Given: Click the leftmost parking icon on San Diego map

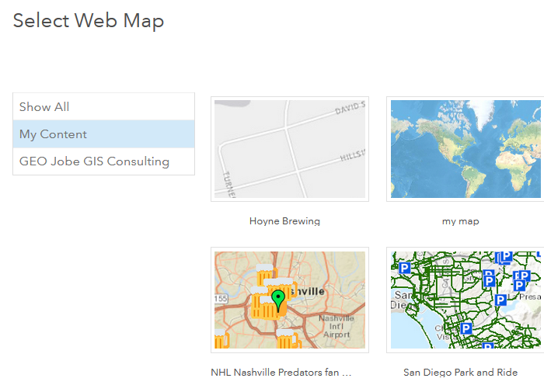Looking at the screenshot, I should pos(404,268).
